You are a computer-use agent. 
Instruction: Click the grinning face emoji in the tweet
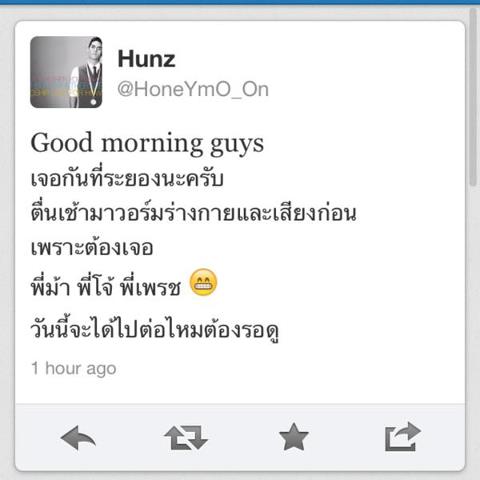coord(203,282)
